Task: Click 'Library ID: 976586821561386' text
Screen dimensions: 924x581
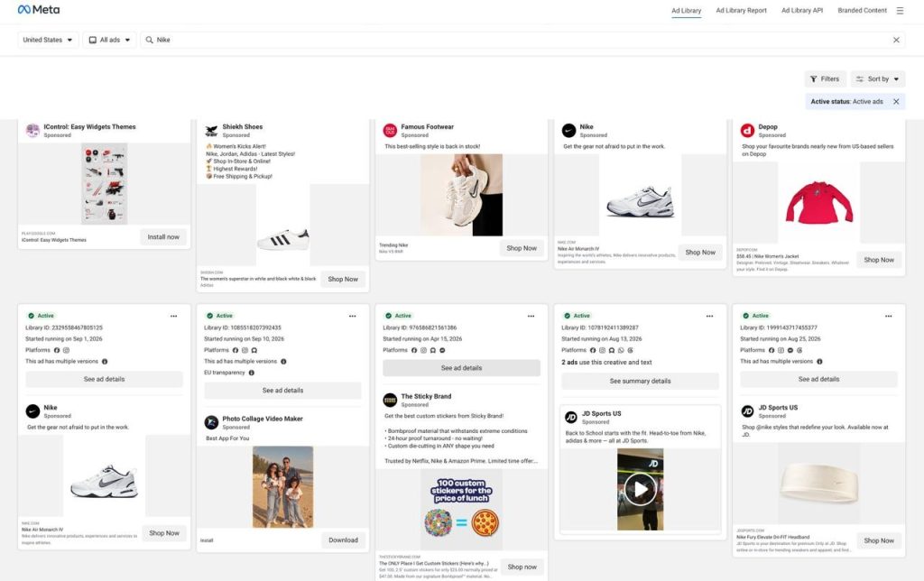Action: [x=420, y=327]
